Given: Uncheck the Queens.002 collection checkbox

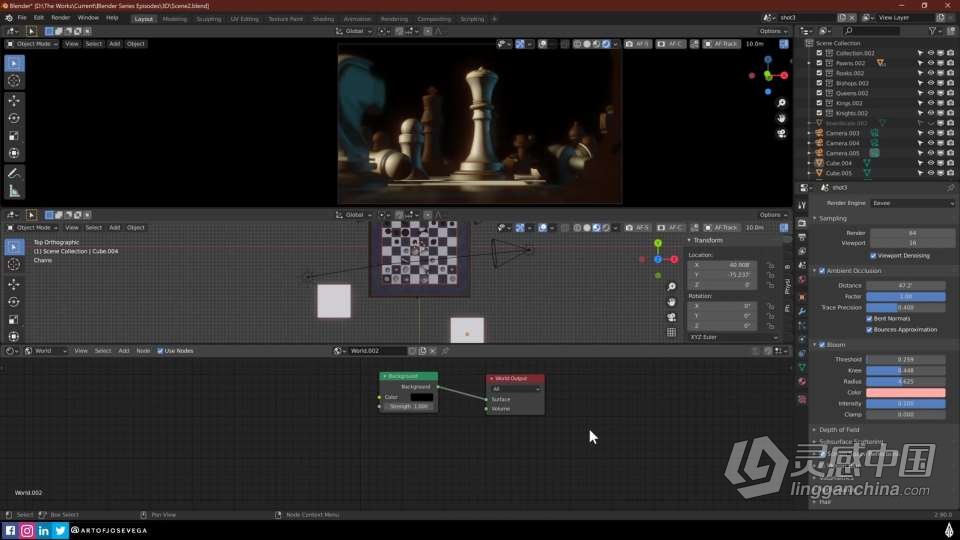Looking at the screenshot, I should tap(819, 93).
